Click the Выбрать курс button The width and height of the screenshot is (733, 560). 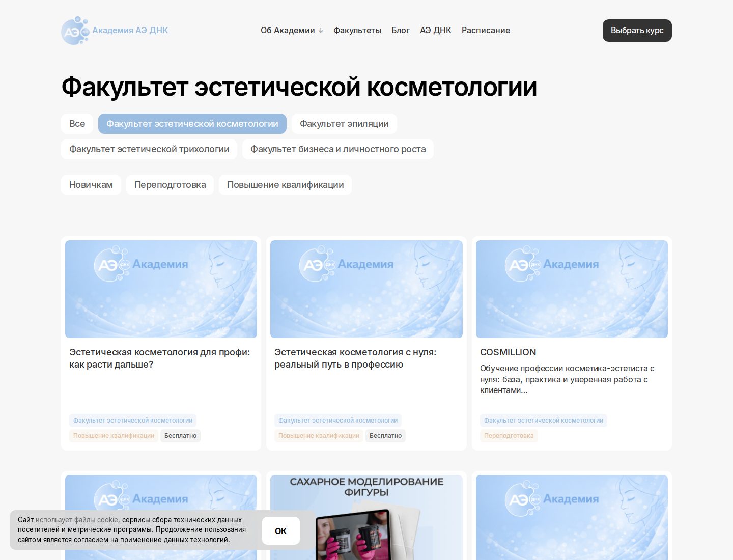point(637,31)
